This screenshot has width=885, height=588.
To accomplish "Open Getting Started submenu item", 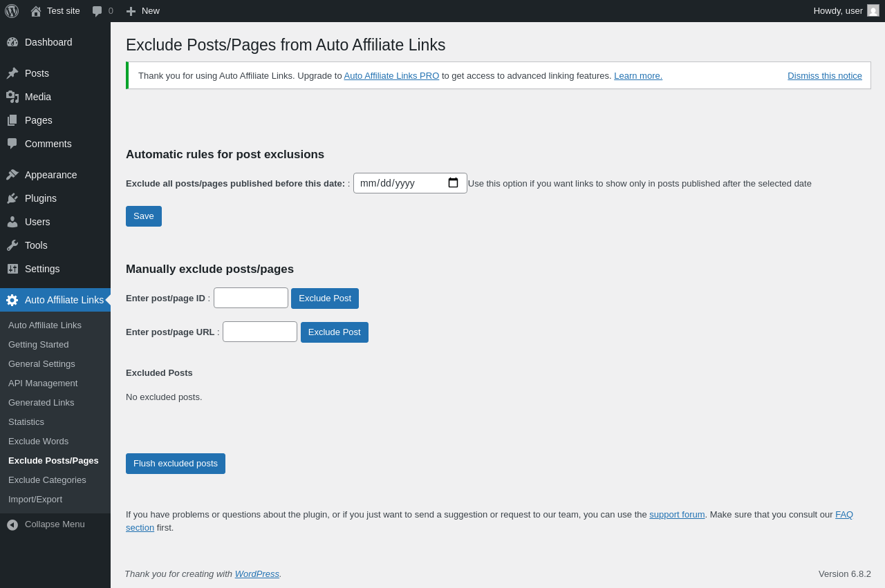I will click(x=55, y=344).
